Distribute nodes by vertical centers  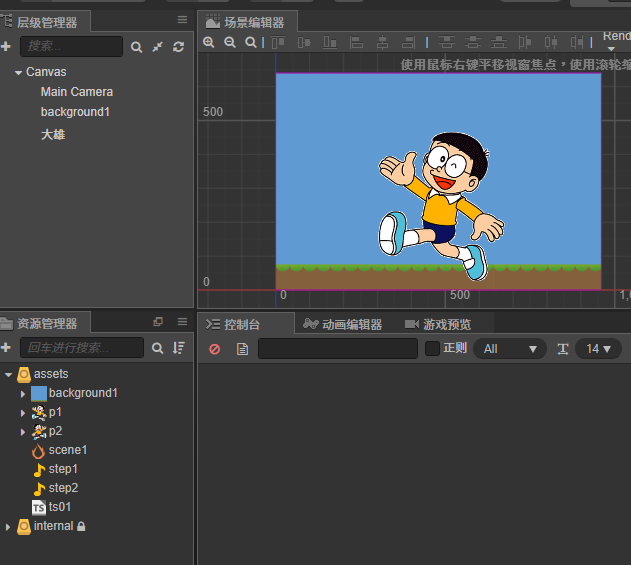[473, 42]
